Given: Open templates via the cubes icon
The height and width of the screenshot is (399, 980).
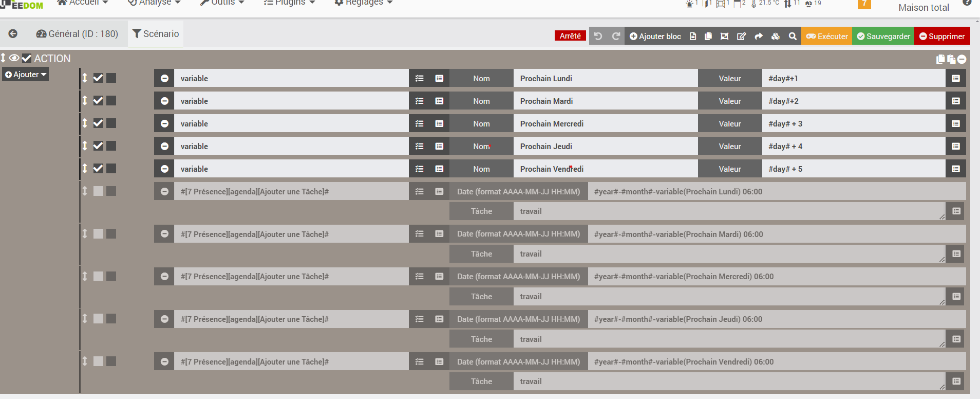Looking at the screenshot, I should (x=776, y=36).
